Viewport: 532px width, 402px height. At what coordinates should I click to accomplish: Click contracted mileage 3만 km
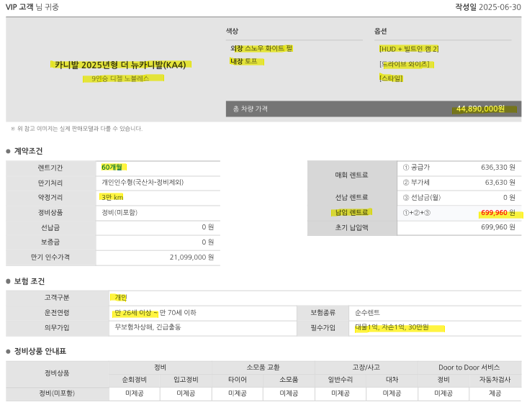click(x=112, y=197)
